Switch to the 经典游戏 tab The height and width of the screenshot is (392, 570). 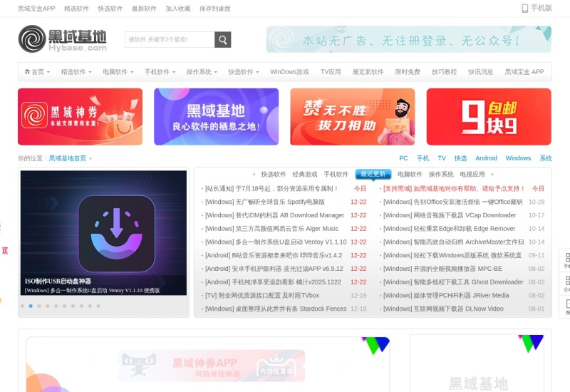tap(305, 175)
